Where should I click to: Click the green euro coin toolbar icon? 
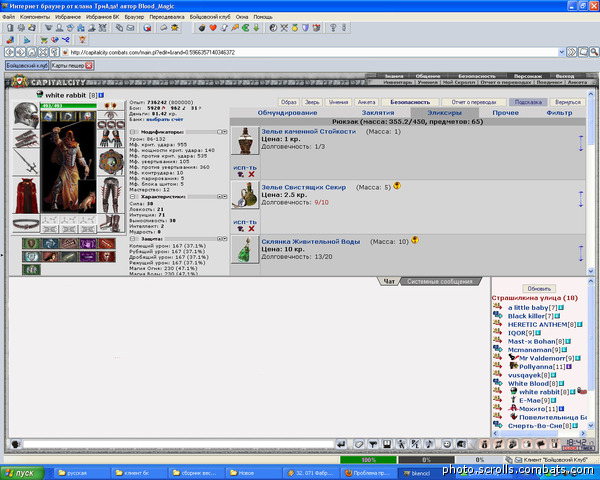245,28
